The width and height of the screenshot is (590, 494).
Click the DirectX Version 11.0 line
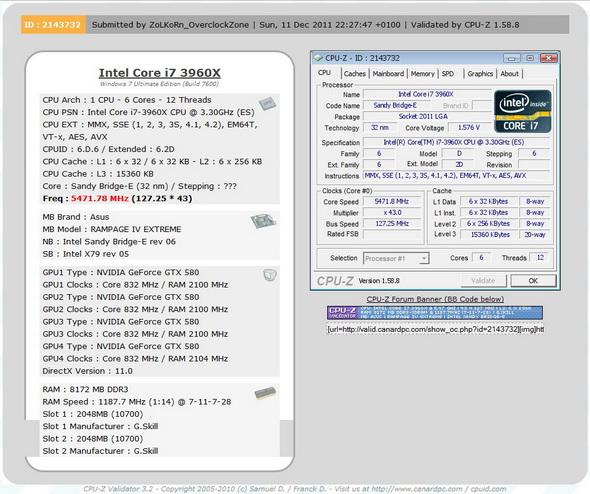(x=87, y=371)
